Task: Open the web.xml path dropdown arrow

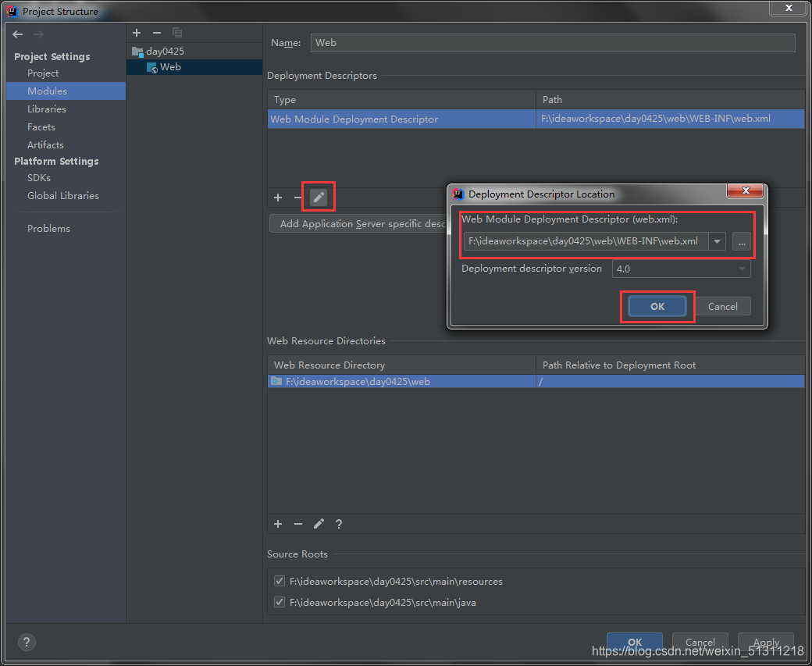Action: tap(718, 241)
